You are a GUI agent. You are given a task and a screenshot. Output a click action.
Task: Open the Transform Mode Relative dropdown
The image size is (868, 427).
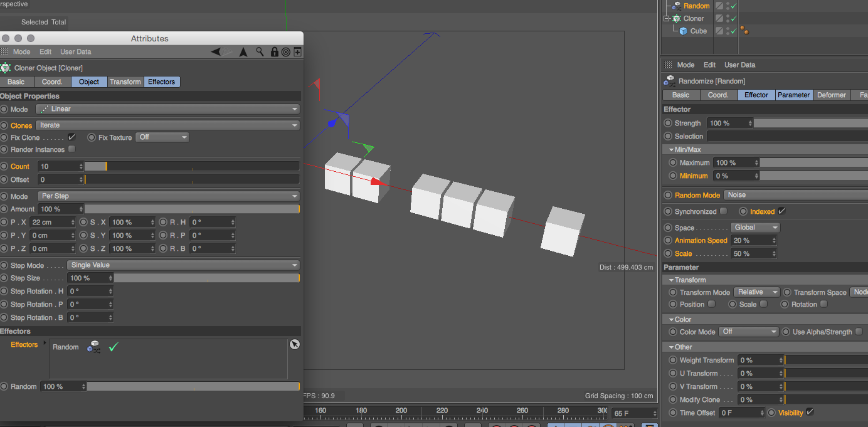point(756,292)
